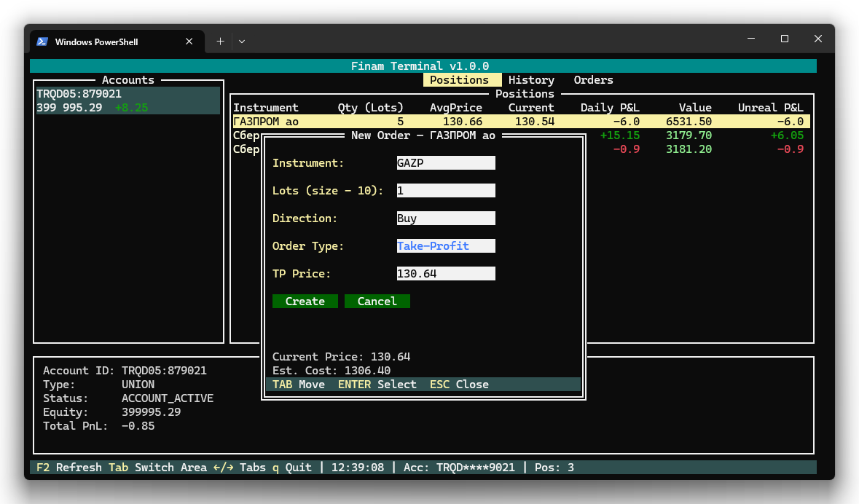This screenshot has height=504, width=859.
Task: Open the Direction selector showing Buy
Action: coord(445,218)
